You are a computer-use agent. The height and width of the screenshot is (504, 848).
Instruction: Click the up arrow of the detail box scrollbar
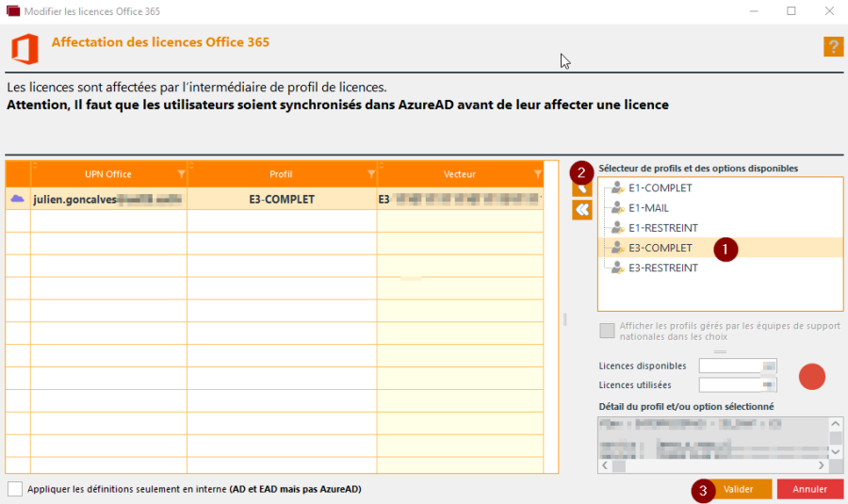(836, 424)
